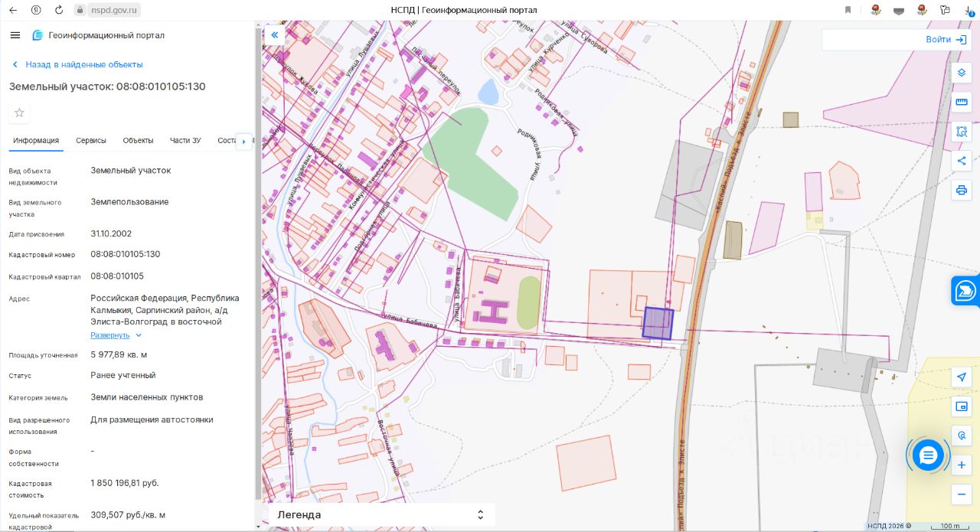This screenshot has height=532, width=980.
Task: Zoom in on the map
Action: (x=962, y=465)
